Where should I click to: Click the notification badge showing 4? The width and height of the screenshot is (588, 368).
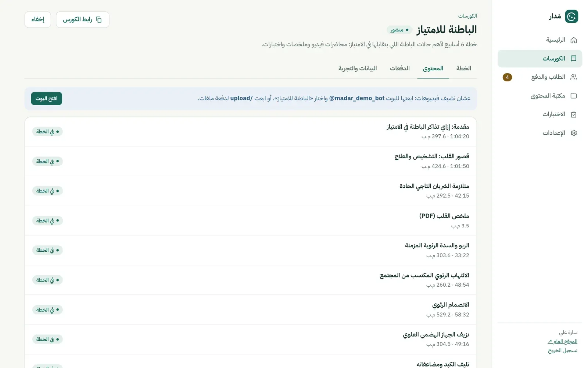[507, 77]
